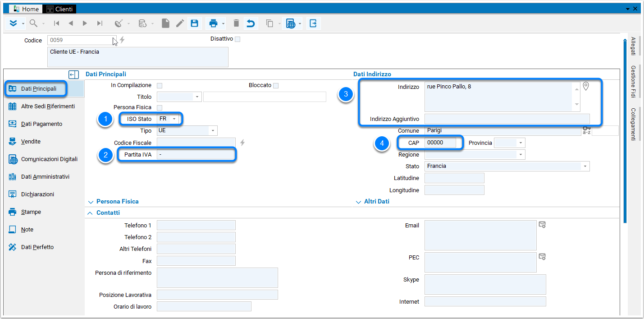The height and width of the screenshot is (319, 644).
Task: Click the map pin icon beside Indirizzo
Action: point(586,86)
